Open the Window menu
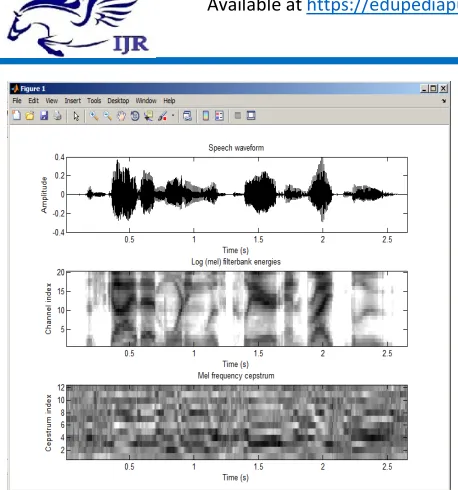The image size is (458, 490). [x=146, y=101]
